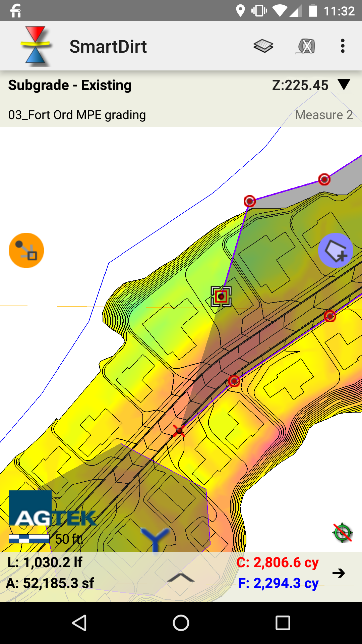The height and width of the screenshot is (644, 362).
Task: Tap the crossed-out surface icon
Action: [x=306, y=46]
